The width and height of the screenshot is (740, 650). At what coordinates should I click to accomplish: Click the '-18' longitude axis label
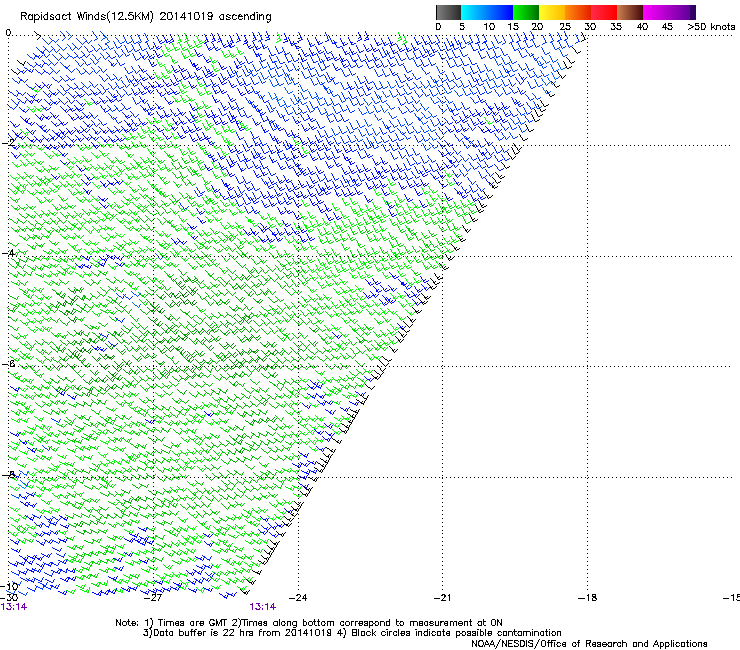(587, 598)
